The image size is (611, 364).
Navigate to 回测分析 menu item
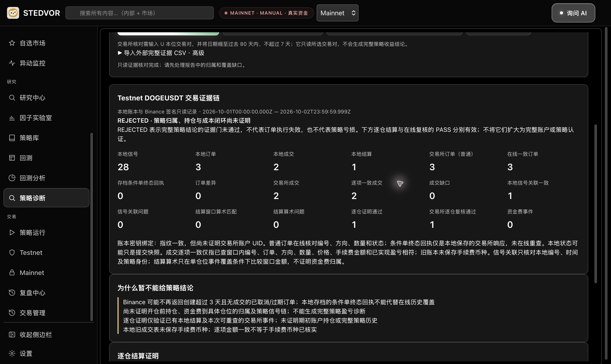pyautogui.click(x=46, y=178)
